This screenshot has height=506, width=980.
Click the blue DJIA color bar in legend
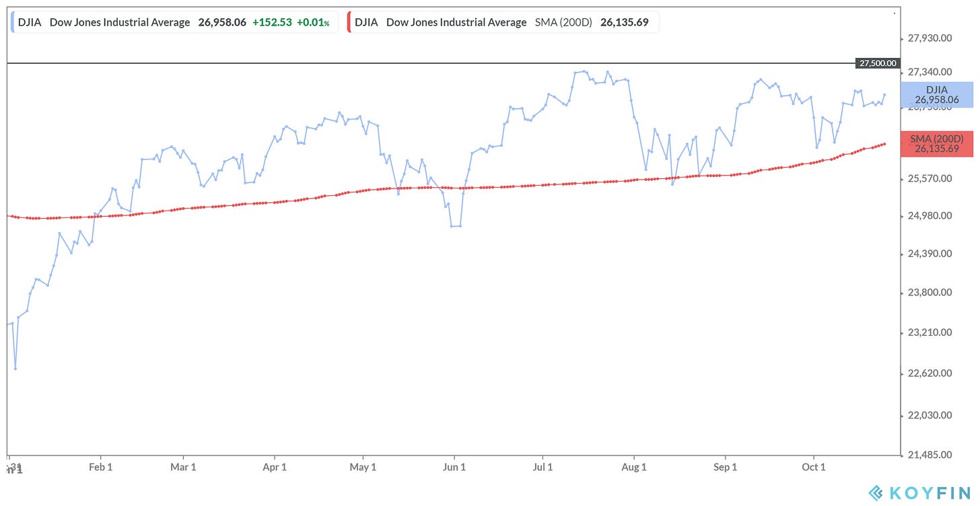click(x=13, y=22)
